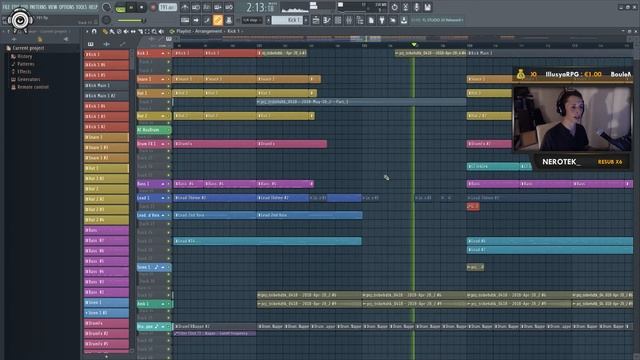
Task: Expand Current project in browser
Action: click(25, 48)
